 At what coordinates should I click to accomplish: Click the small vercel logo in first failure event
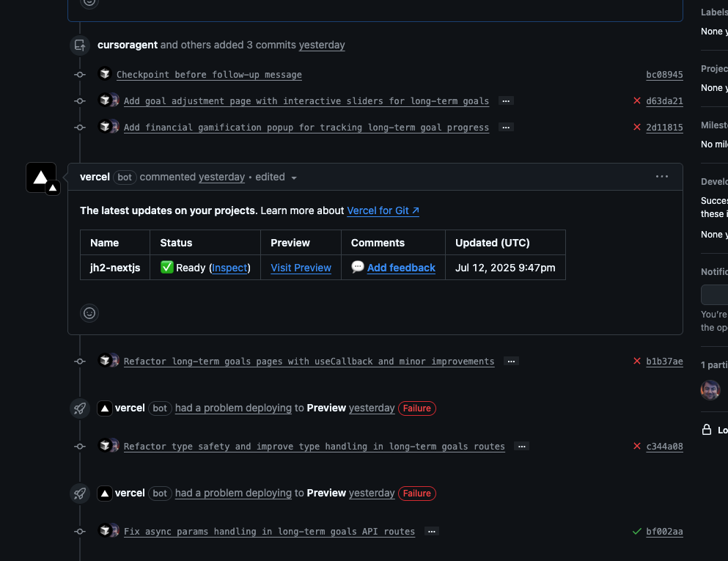pos(105,408)
